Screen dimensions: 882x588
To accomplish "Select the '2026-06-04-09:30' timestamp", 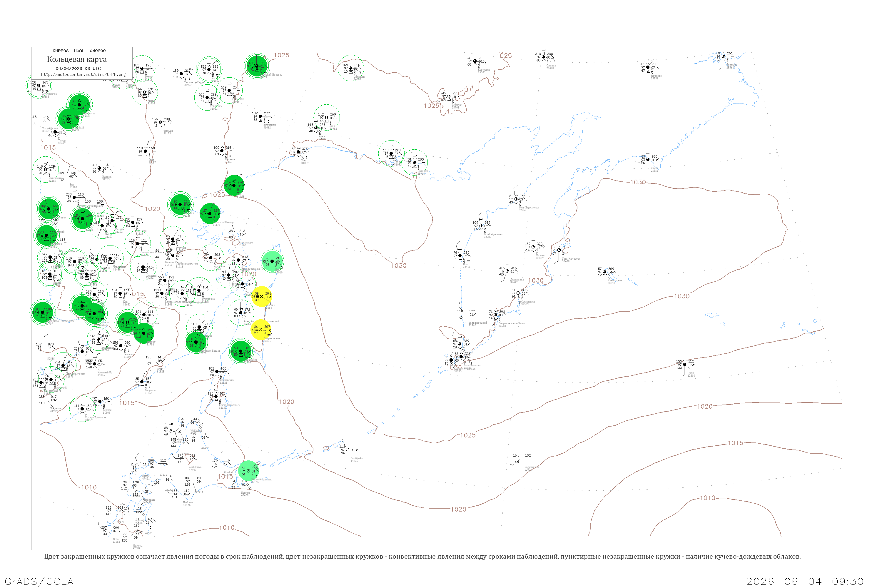I will click(x=805, y=581).
